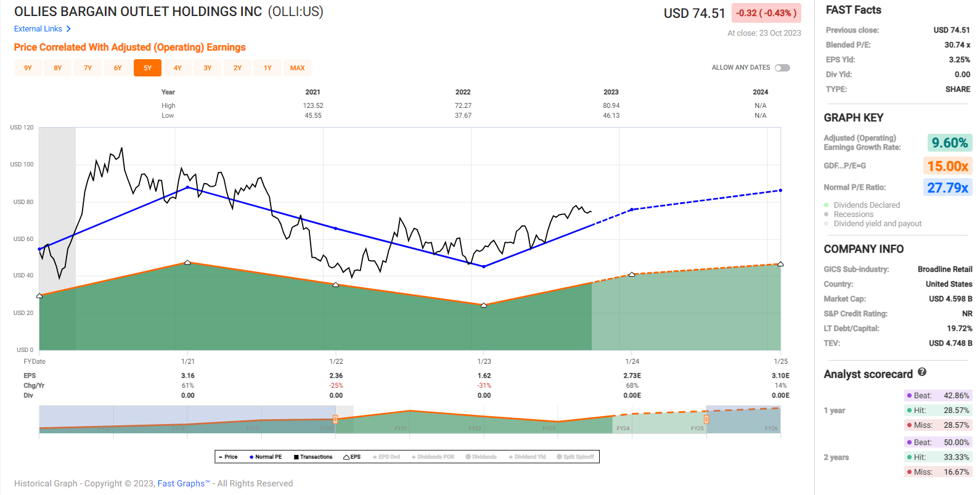Viewport: 980px width, 495px height.
Task: Click the OLLI:US ticker symbol
Action: 295,12
